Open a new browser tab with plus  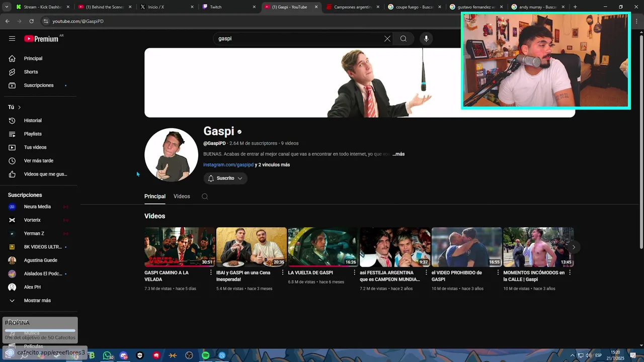[x=575, y=7]
